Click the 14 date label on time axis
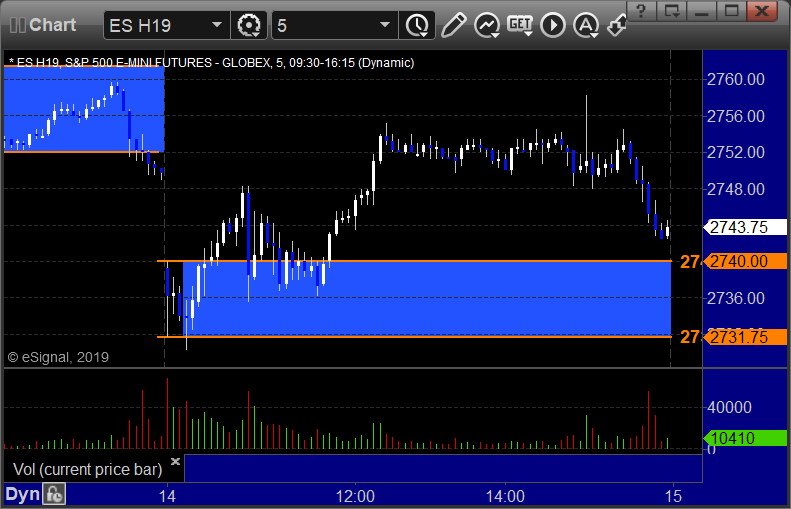Image resolution: width=791 pixels, height=509 pixels. coord(167,496)
